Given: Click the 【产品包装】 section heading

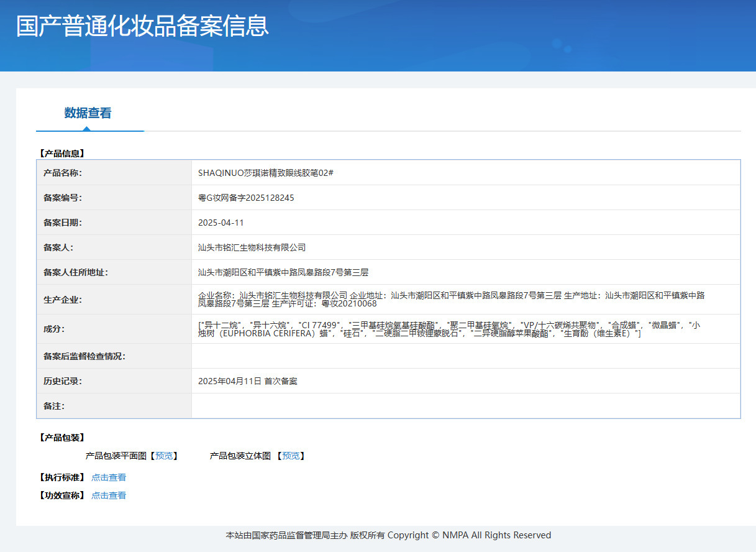Looking at the screenshot, I should pos(61,438).
